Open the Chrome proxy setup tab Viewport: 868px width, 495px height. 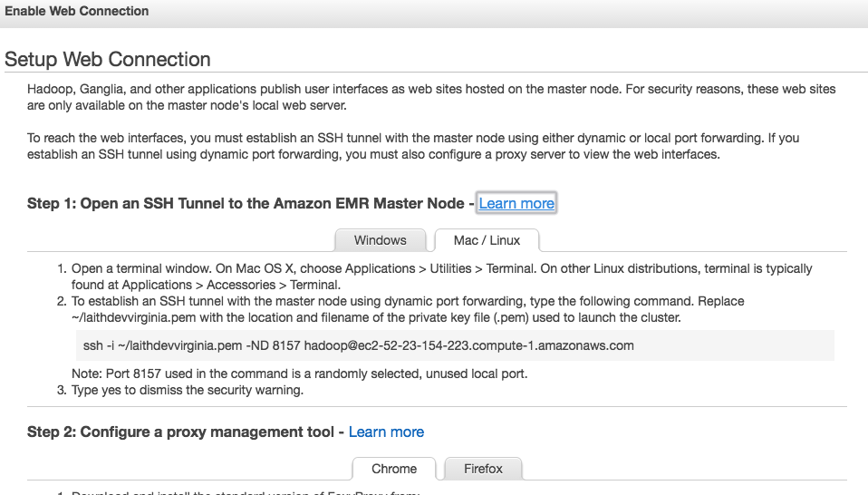coord(394,469)
